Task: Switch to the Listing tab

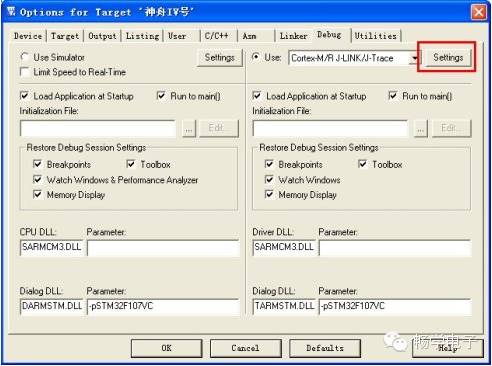Action: coord(142,36)
